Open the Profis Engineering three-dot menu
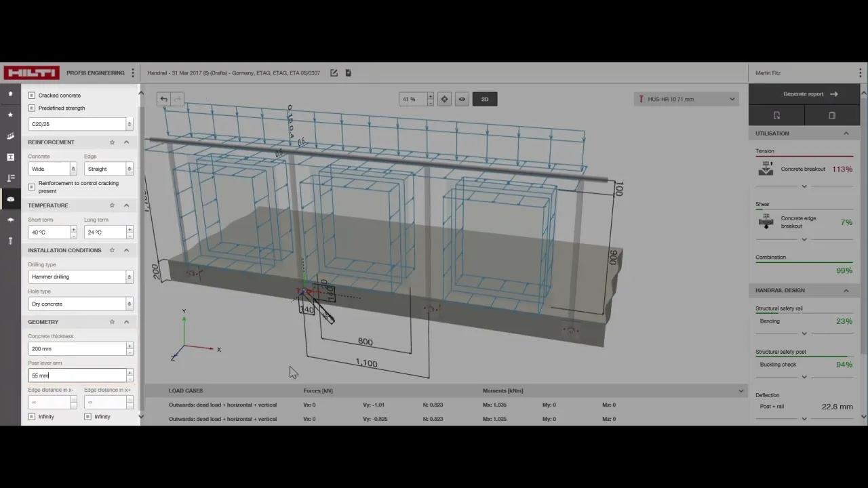868x488 pixels. click(x=133, y=73)
